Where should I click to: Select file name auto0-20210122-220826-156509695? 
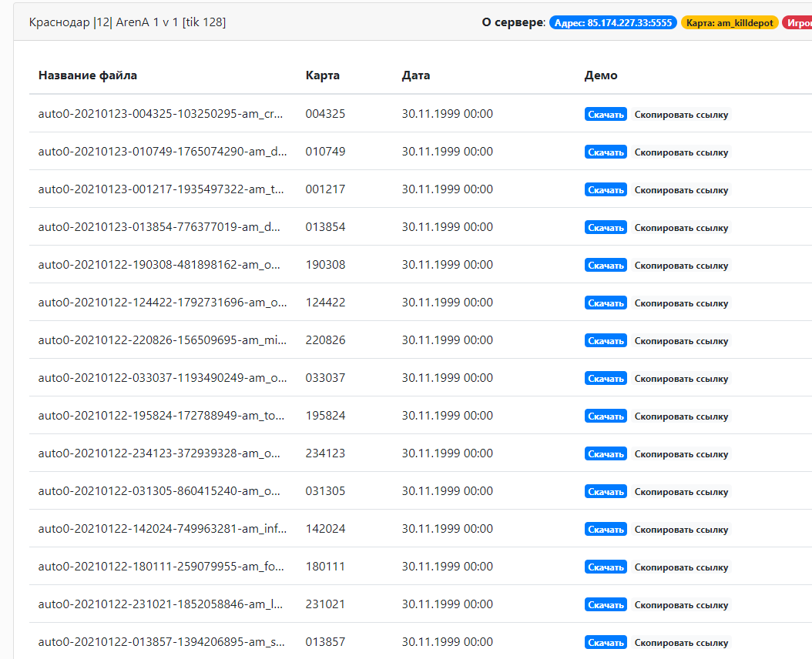[162, 340]
